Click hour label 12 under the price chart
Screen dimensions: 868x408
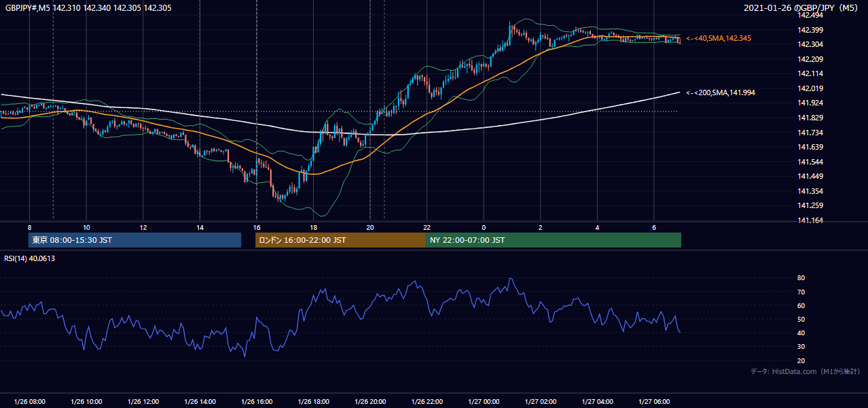tap(143, 226)
